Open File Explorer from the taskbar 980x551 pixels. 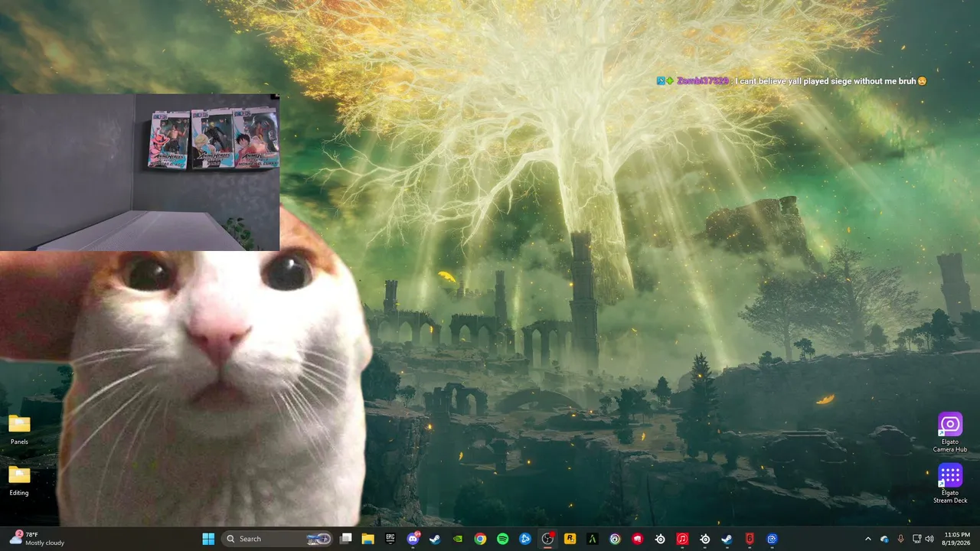[x=367, y=539]
